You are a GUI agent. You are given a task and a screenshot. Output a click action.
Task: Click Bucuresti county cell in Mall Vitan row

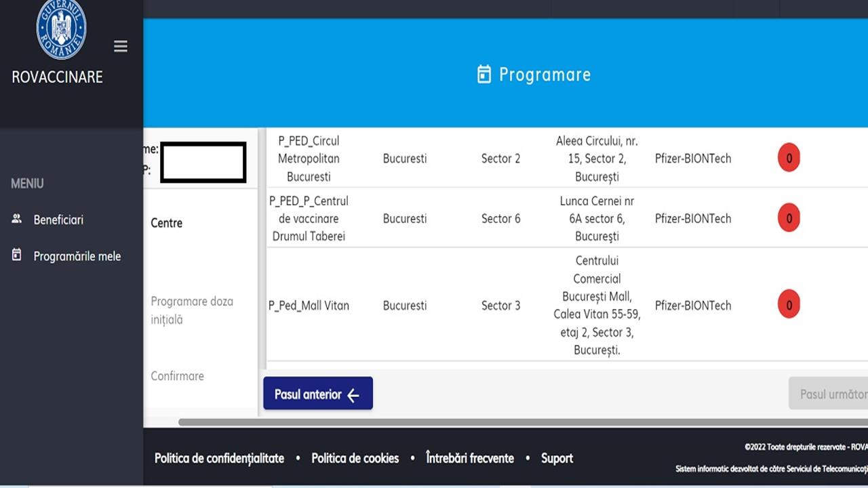pos(405,306)
